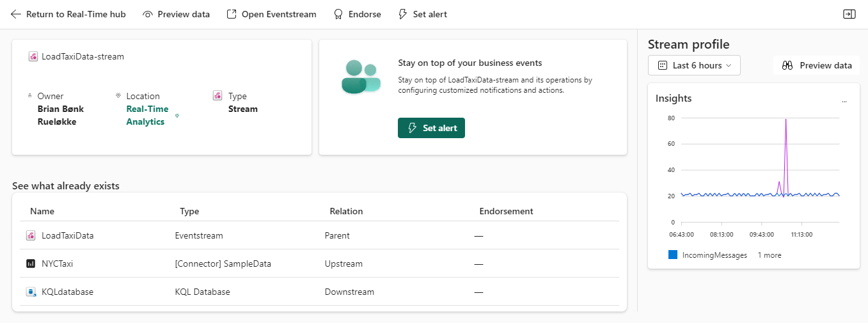Click the 09:43:00 axis label on chart
Viewport: 868px width, 323px height.
[761, 234]
